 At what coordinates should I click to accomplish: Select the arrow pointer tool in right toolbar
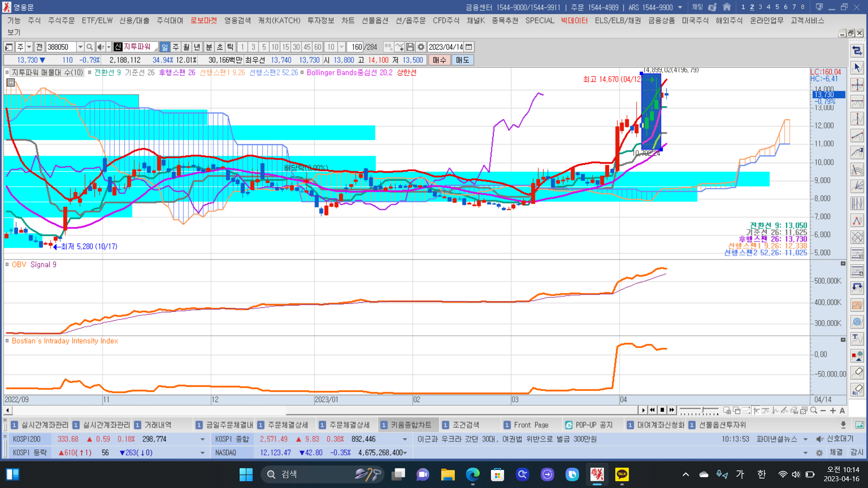857,68
